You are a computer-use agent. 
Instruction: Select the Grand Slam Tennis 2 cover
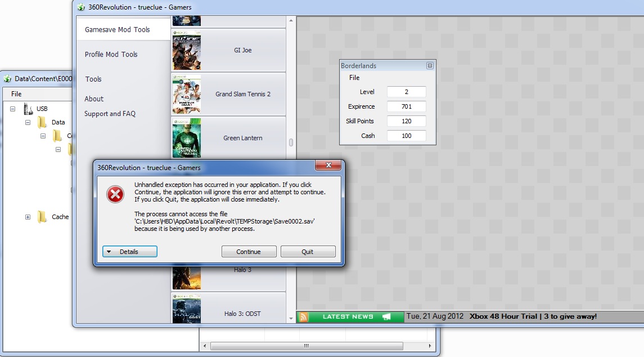[x=187, y=94]
